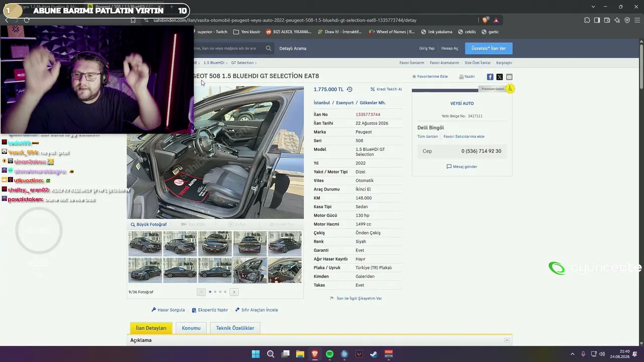Click Mesaj gönder to message seller
644x362 pixels.
click(462, 166)
